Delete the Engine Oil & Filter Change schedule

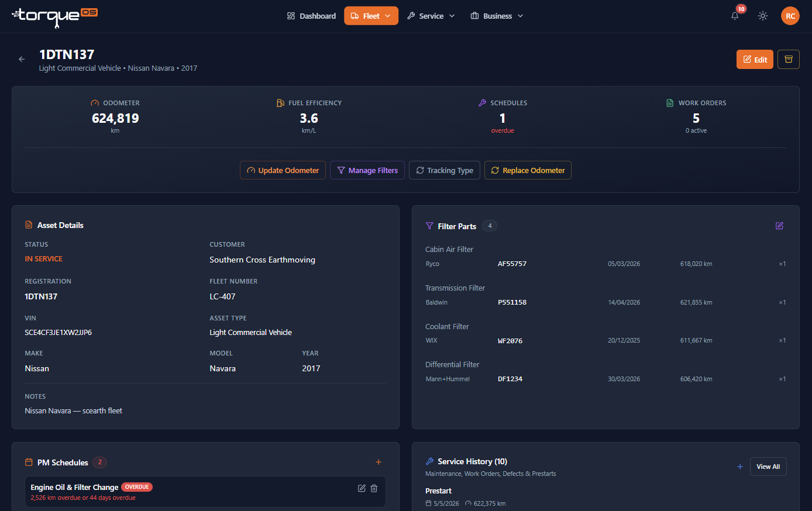(374, 488)
